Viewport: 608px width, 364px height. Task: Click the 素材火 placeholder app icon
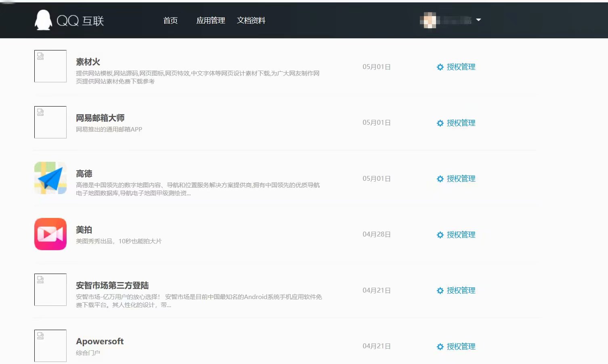50,66
